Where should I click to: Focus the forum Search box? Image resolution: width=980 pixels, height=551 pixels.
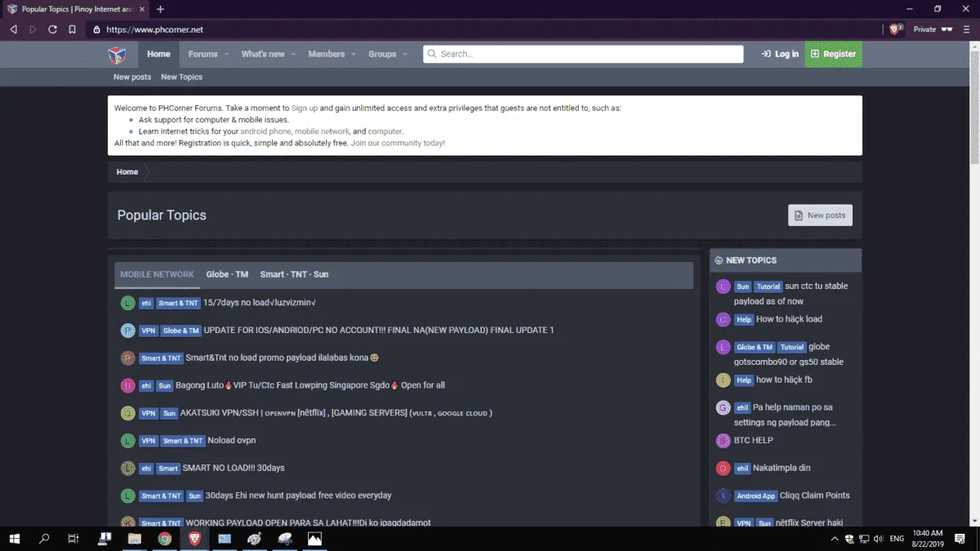point(583,54)
